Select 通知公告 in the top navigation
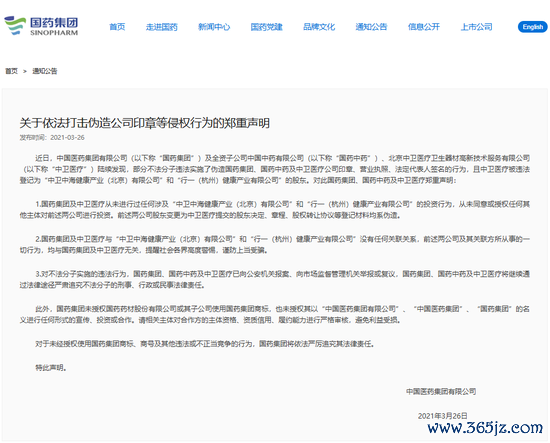The image size is (550, 443). coord(371,27)
